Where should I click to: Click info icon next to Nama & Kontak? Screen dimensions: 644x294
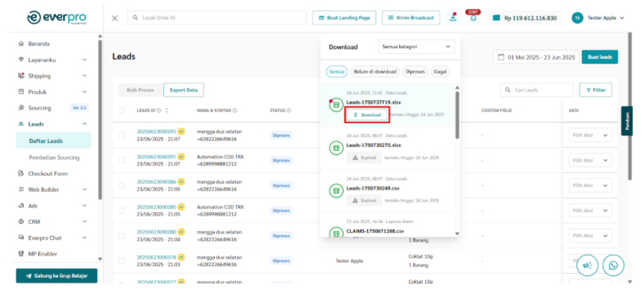[236, 110]
